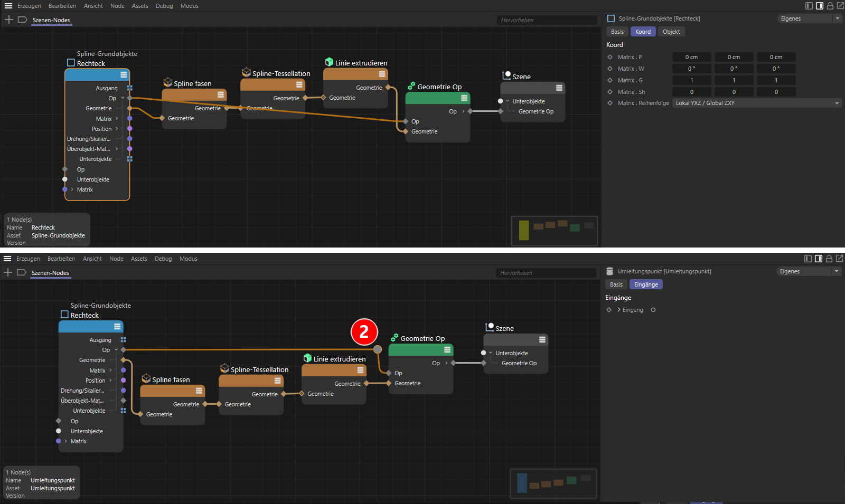Viewport: 845px width, 504px height.
Task: Click the keyframe diamond beside Matrix . P
Action: coord(610,57)
